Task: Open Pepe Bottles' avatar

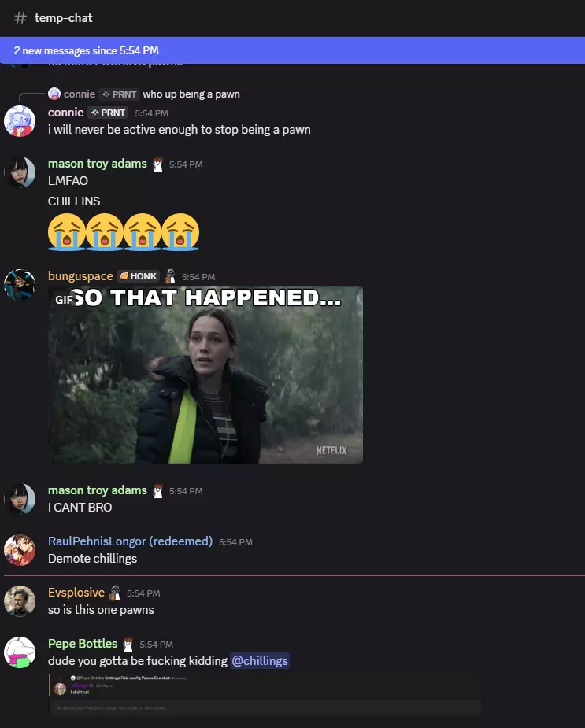Action: tap(20, 652)
